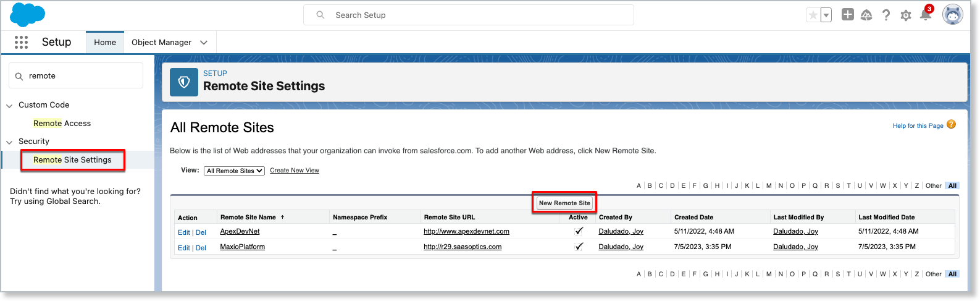Open the Help question mark icon
The height and width of the screenshot is (301, 980).
point(886,15)
